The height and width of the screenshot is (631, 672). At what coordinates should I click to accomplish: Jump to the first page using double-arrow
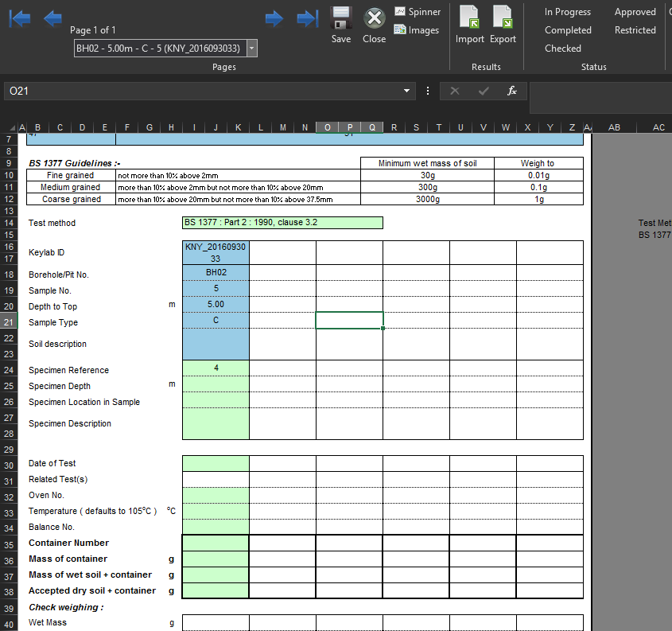click(x=20, y=18)
